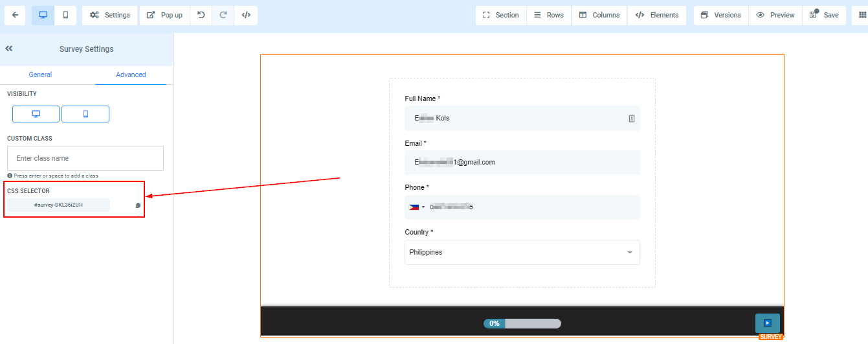Copy the CSS selector to clipboard
Image resolution: width=868 pixels, height=344 pixels.
138,205
